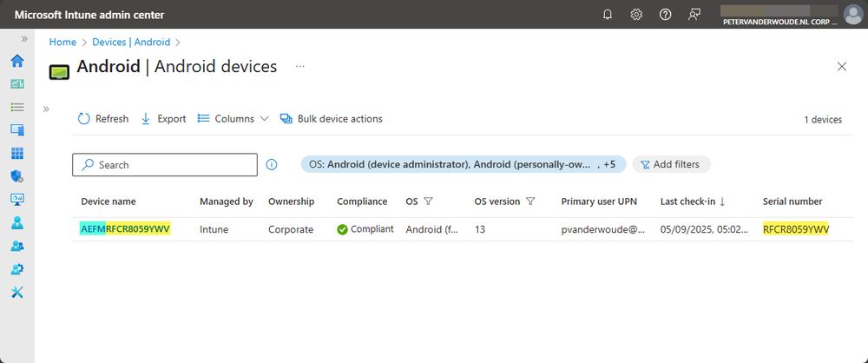
Task: Open the Users icon in sidebar
Action: point(17,223)
